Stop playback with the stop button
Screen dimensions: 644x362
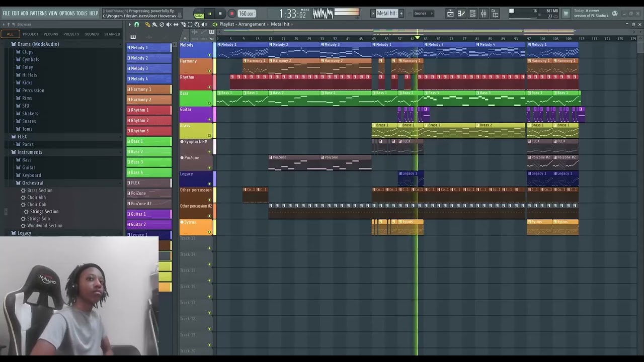click(x=220, y=14)
